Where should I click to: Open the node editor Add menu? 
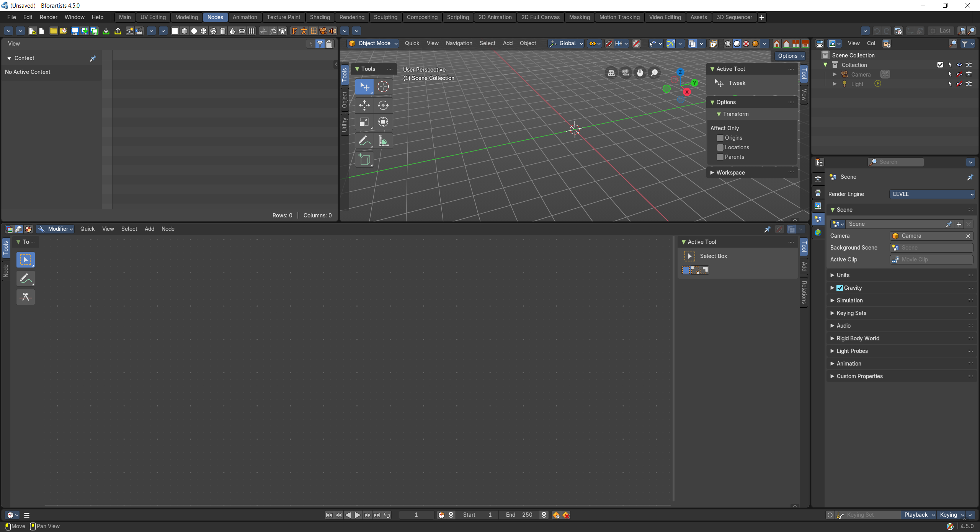(149, 229)
